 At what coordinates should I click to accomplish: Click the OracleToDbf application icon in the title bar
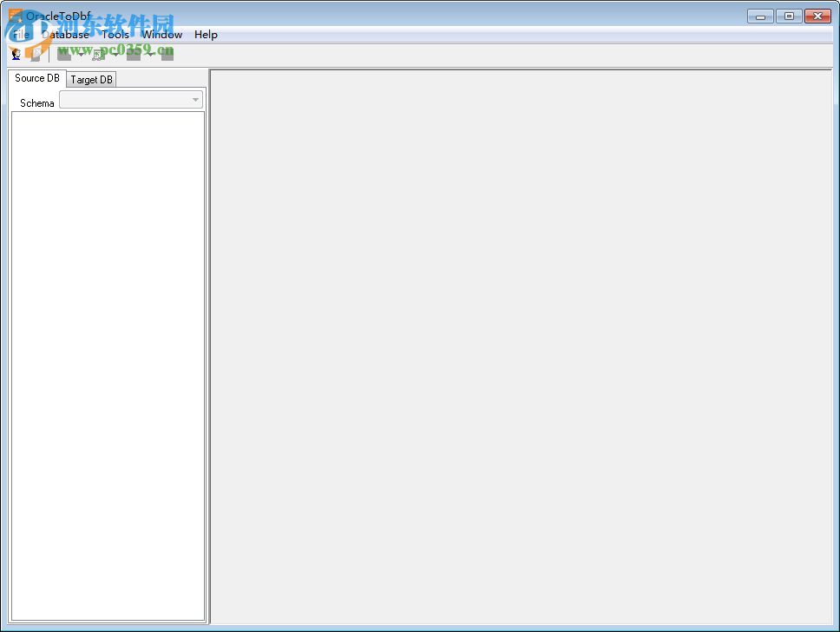tap(15, 15)
